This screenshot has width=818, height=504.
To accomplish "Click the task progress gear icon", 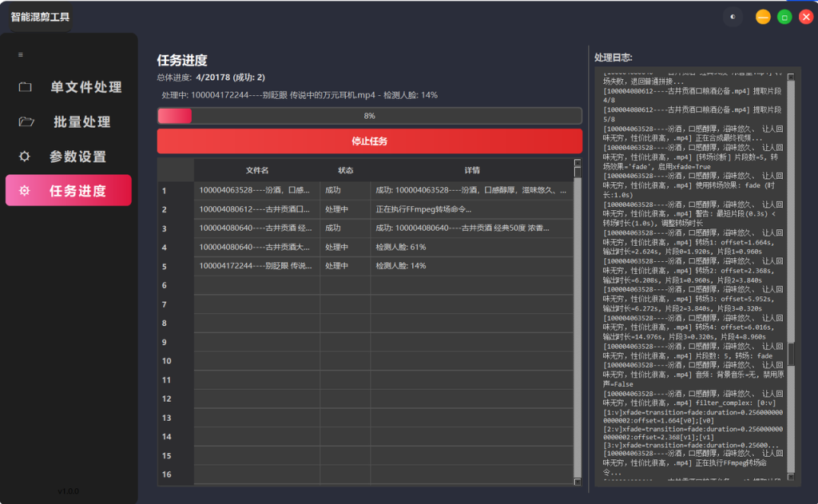I will point(25,191).
